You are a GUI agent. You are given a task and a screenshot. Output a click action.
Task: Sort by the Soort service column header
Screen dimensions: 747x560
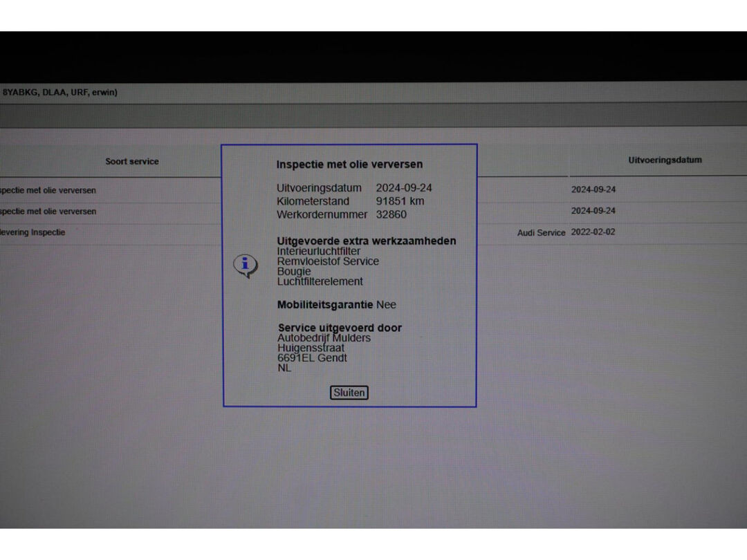131,161
